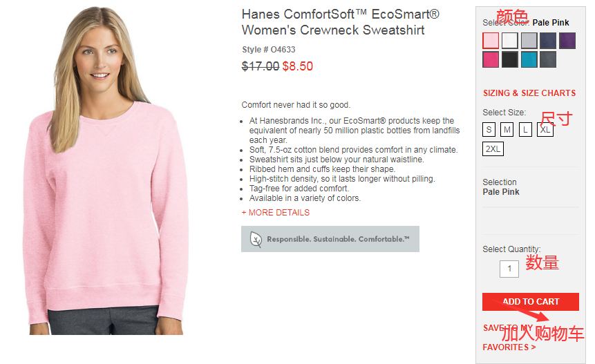
Task: Click the ADD TO CART button
Action: 531,302
